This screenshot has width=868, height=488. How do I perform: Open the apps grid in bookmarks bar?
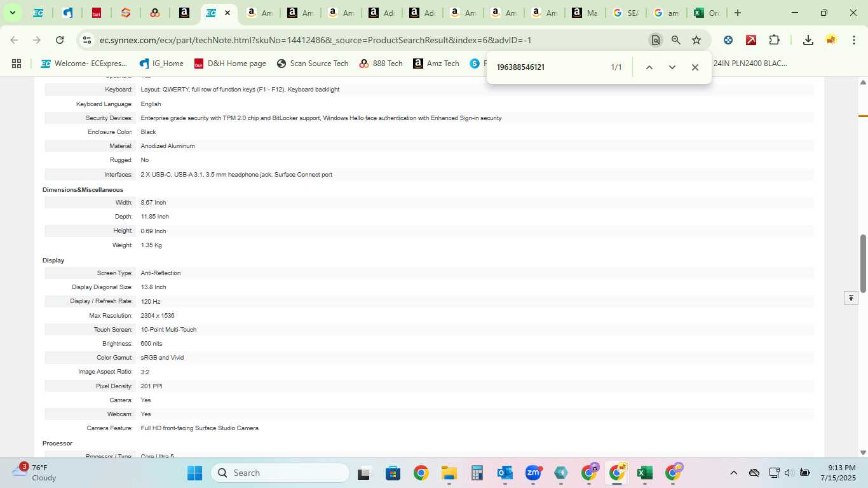17,64
